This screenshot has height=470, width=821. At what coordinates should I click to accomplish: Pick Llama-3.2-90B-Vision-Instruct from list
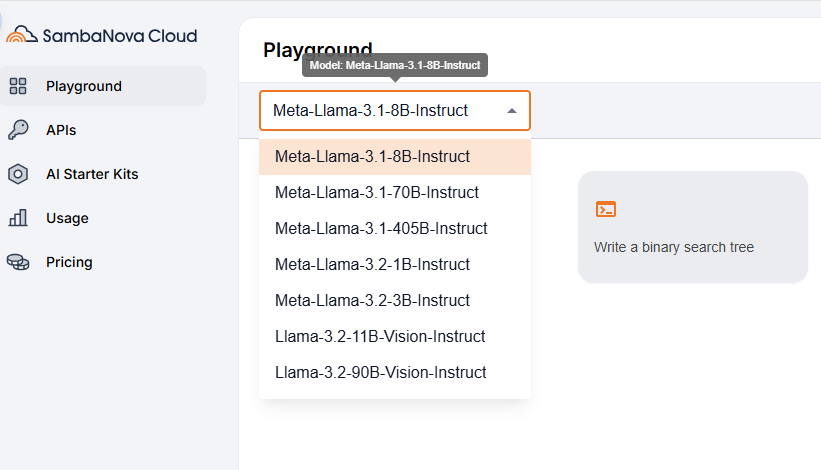point(380,373)
